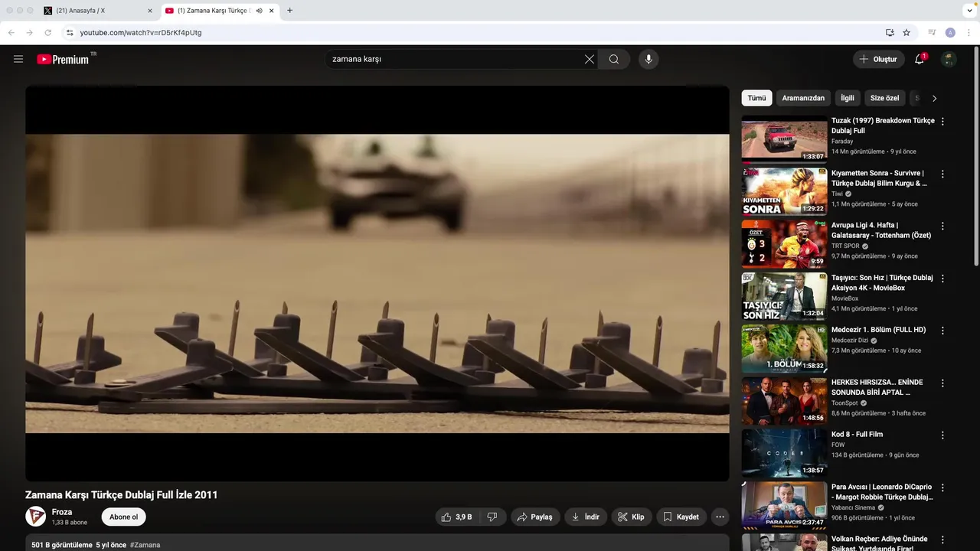Open Medcezir 1. Bölüm thumbnail
The height and width of the screenshot is (551, 980).
784,348
